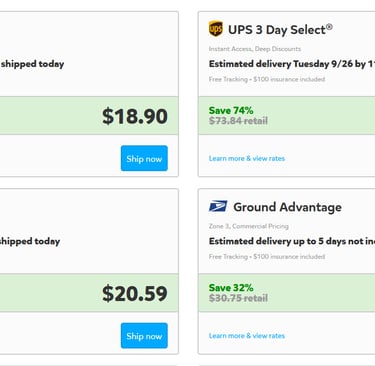Click insurance included note on UPS card

[289, 79]
